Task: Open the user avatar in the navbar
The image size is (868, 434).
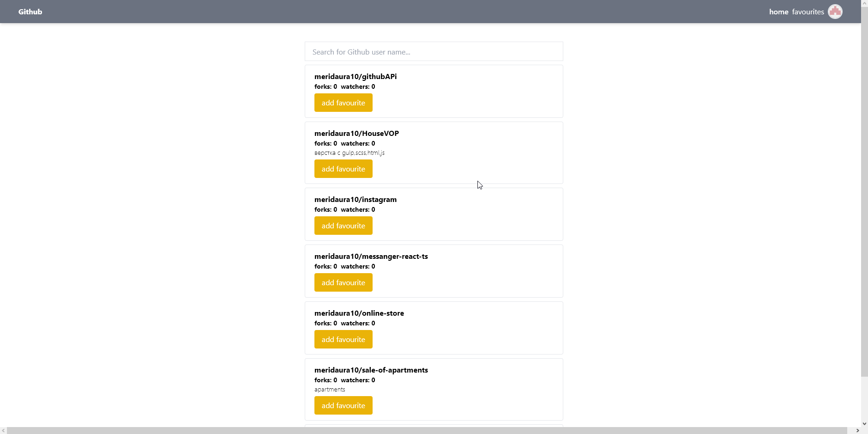Action: pyautogui.click(x=835, y=12)
